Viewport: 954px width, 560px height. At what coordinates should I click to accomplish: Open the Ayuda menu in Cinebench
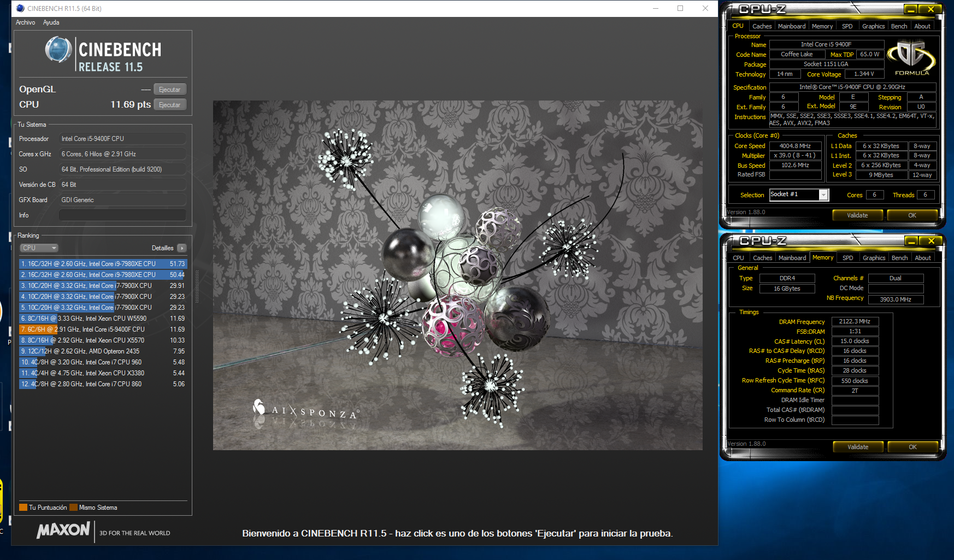coord(51,22)
